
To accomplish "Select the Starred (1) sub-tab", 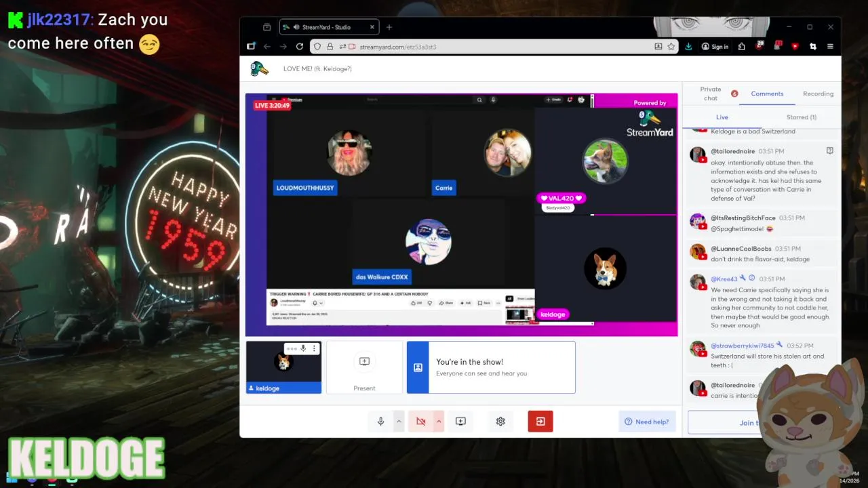I will pyautogui.click(x=801, y=117).
